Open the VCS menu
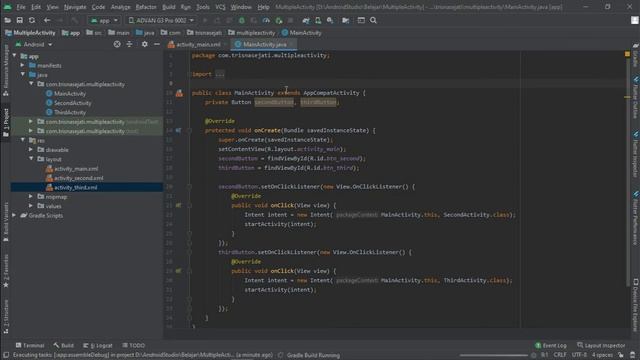Image resolution: width=640 pixels, height=360 pixels. coord(220,7)
